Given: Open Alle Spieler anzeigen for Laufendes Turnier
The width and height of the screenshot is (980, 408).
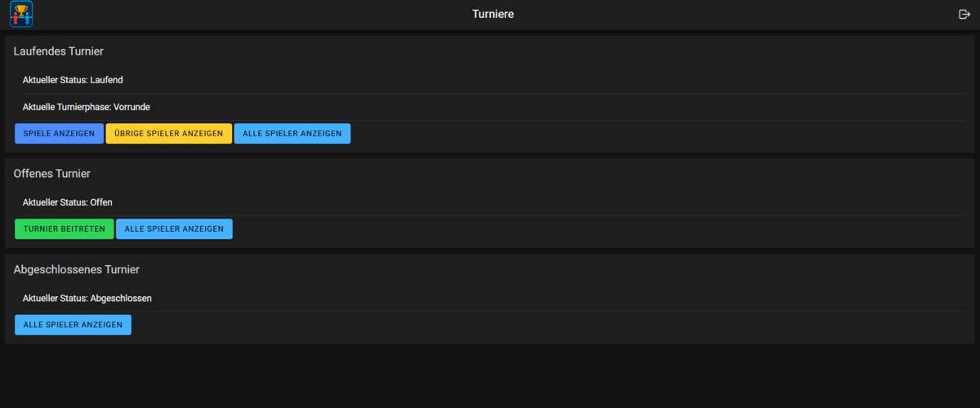Looking at the screenshot, I should (x=292, y=134).
